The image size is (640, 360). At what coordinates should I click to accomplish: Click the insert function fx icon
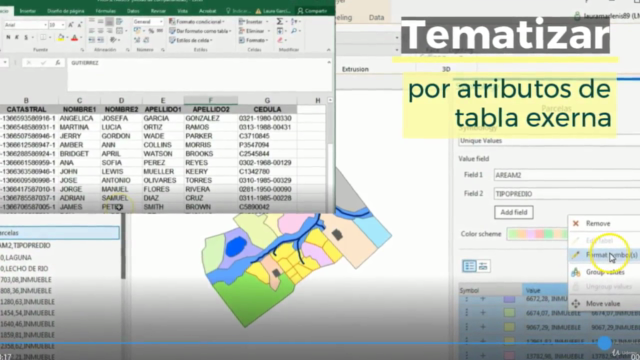pyautogui.click(x=58, y=62)
